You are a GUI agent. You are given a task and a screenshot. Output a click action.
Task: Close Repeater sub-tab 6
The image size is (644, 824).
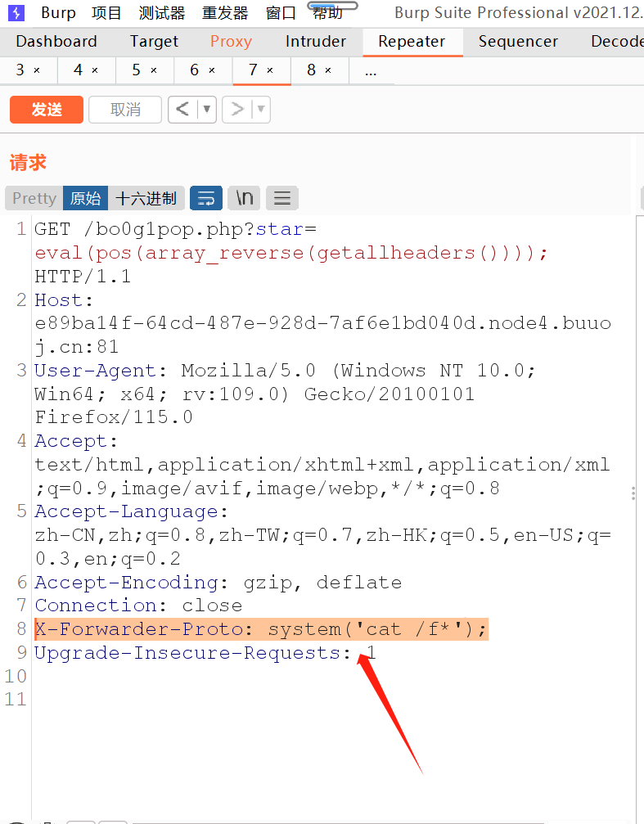[212, 70]
